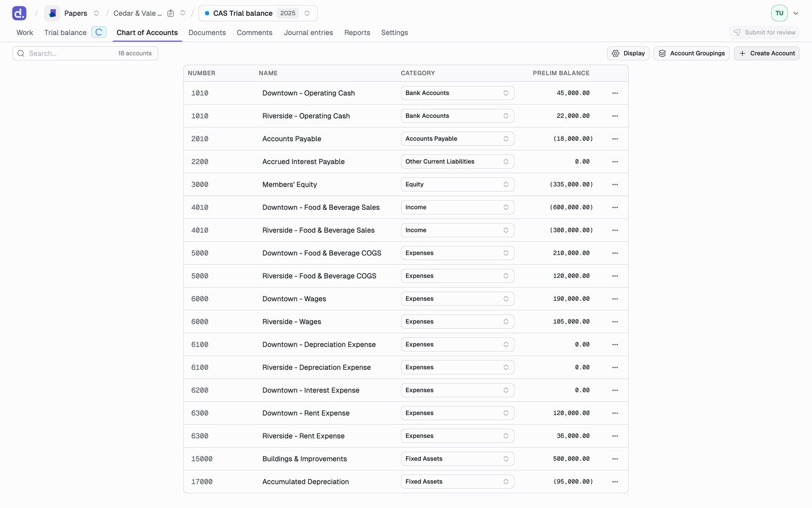Open the Papers workspace icon

click(x=52, y=13)
